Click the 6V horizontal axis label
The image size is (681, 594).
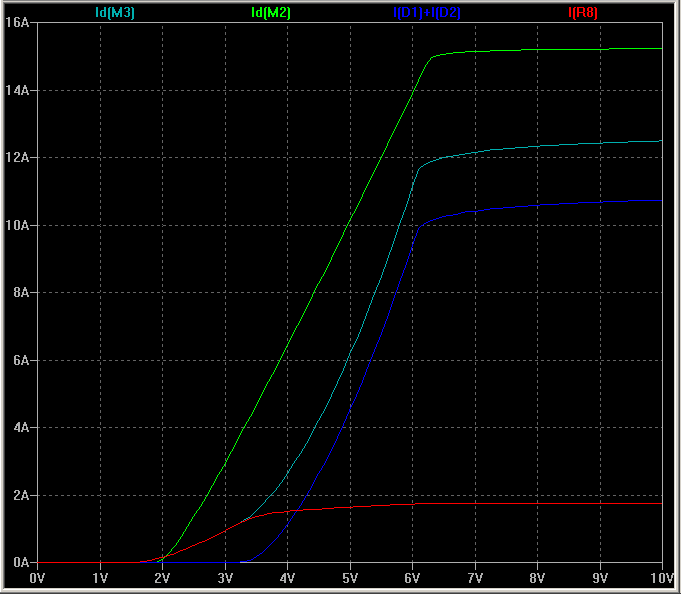tap(413, 578)
